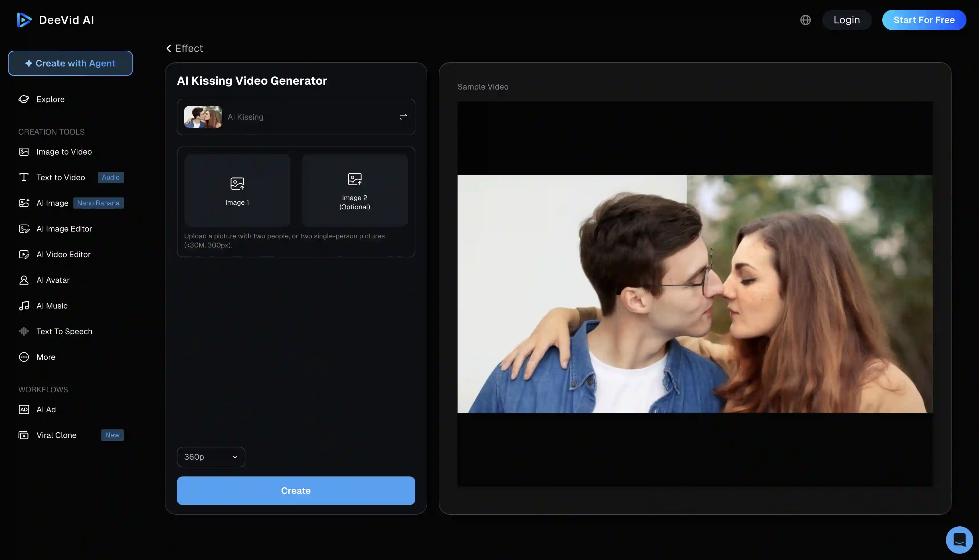
Task: Open the AI Kissing effect selector
Action: pyautogui.click(x=296, y=117)
